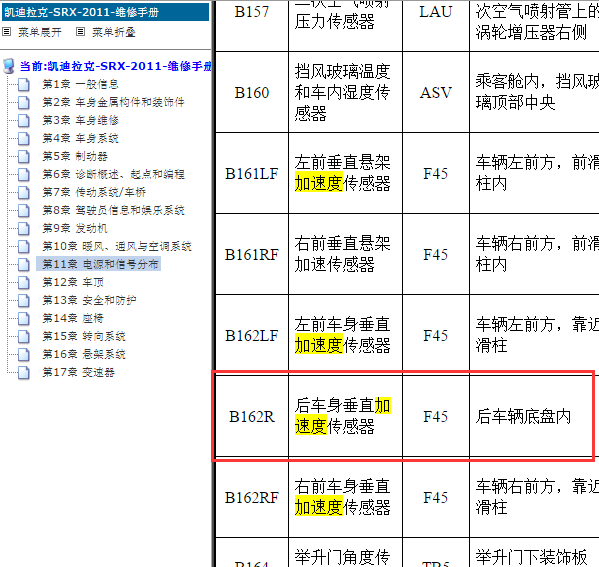Click table cell B160
This screenshot has height=567, width=599.
click(252, 92)
